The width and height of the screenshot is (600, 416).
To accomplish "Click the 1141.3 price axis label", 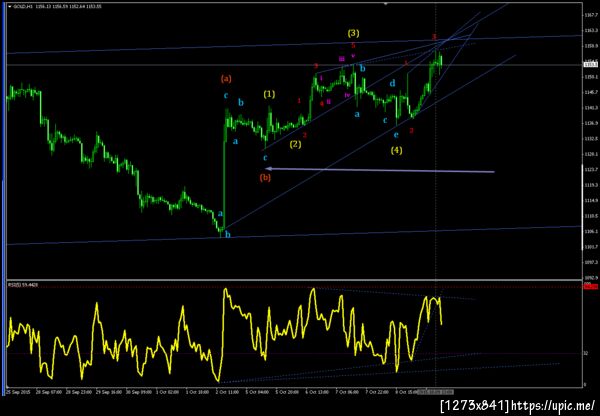I will (x=590, y=108).
